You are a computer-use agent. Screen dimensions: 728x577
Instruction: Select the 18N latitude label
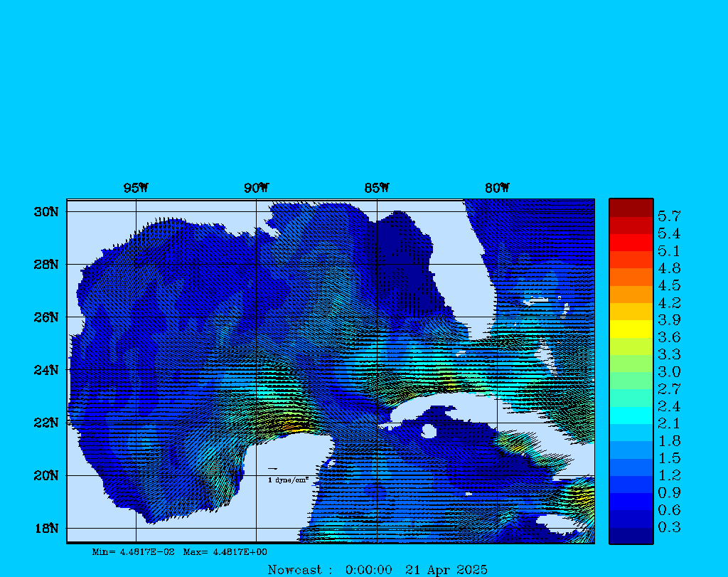pyautogui.click(x=45, y=528)
